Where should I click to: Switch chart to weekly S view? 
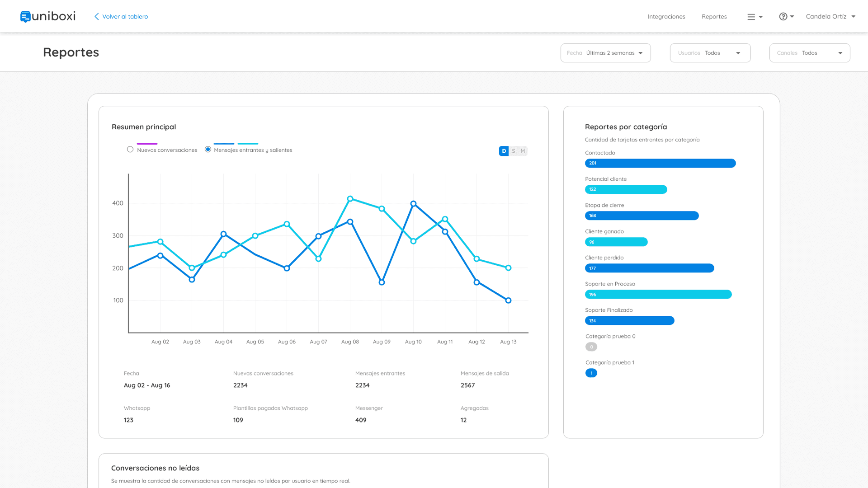pos(514,151)
